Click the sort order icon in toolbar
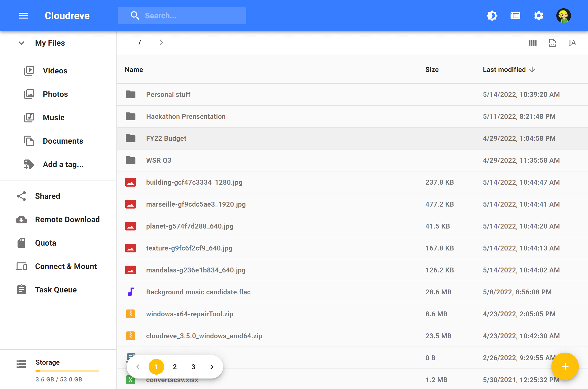This screenshot has height=389, width=588. (572, 42)
